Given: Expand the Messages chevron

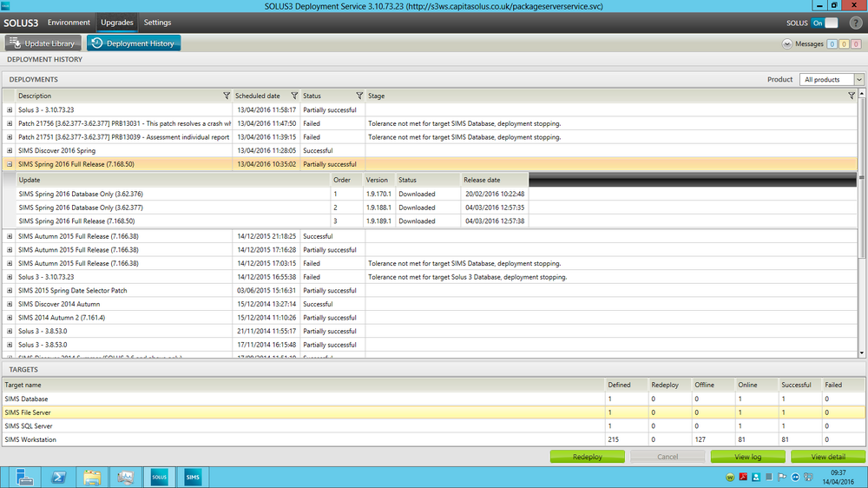Looking at the screenshot, I should [x=786, y=43].
